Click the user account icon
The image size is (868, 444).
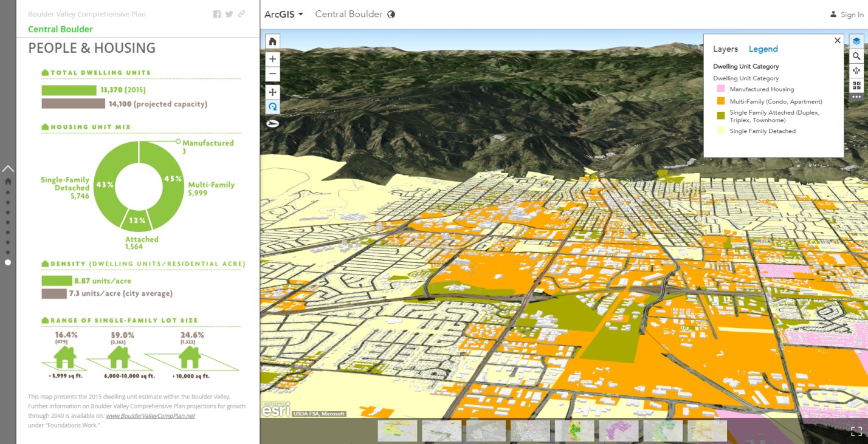coord(833,15)
